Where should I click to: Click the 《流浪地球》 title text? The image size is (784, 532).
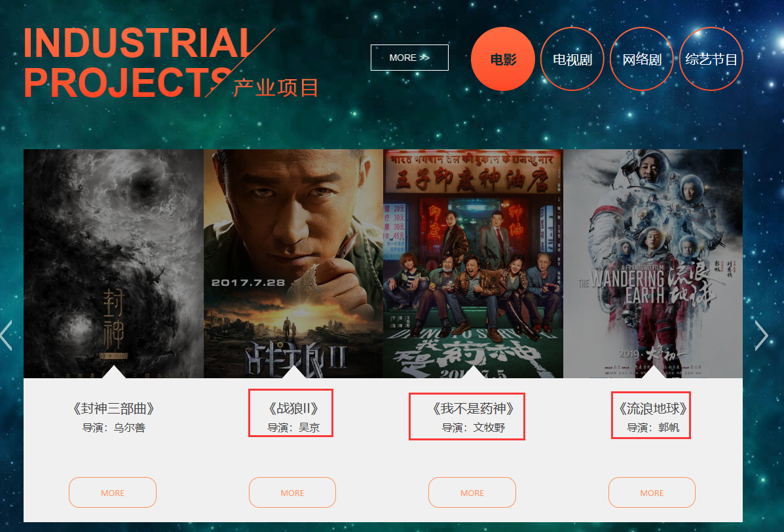click(653, 408)
